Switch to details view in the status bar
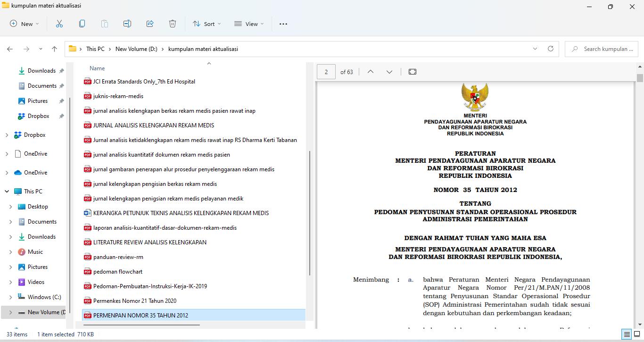 point(627,334)
